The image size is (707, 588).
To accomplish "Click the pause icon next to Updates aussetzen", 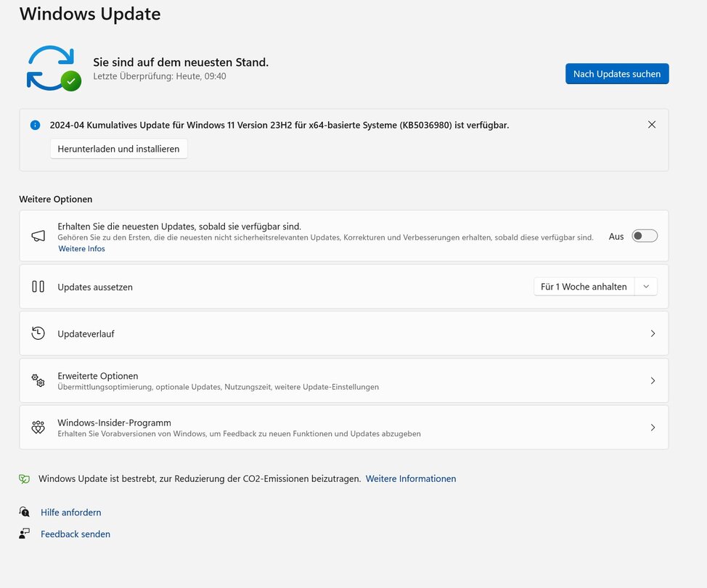I will (x=38, y=287).
